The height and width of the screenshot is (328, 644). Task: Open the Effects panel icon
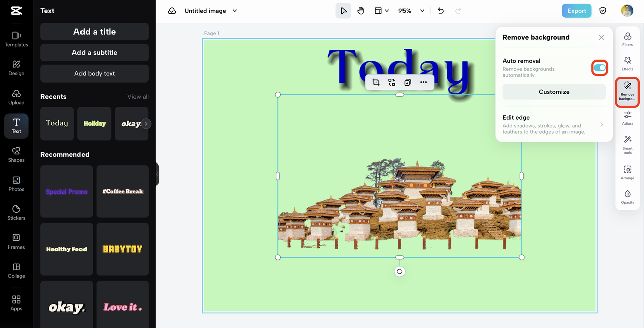(627, 64)
